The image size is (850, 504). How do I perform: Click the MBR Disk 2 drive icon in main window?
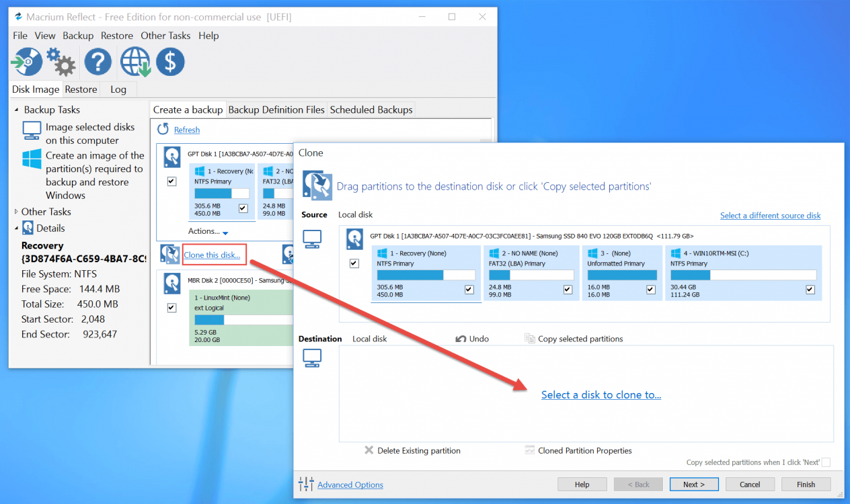(x=173, y=284)
